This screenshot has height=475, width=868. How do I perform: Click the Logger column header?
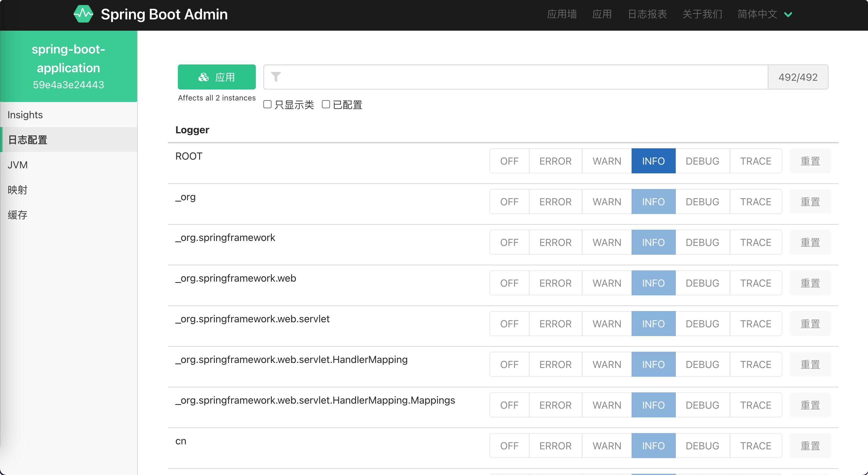click(192, 130)
